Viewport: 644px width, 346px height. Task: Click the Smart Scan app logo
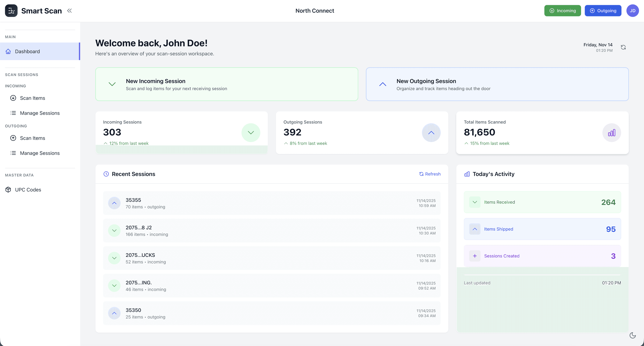coord(11,11)
